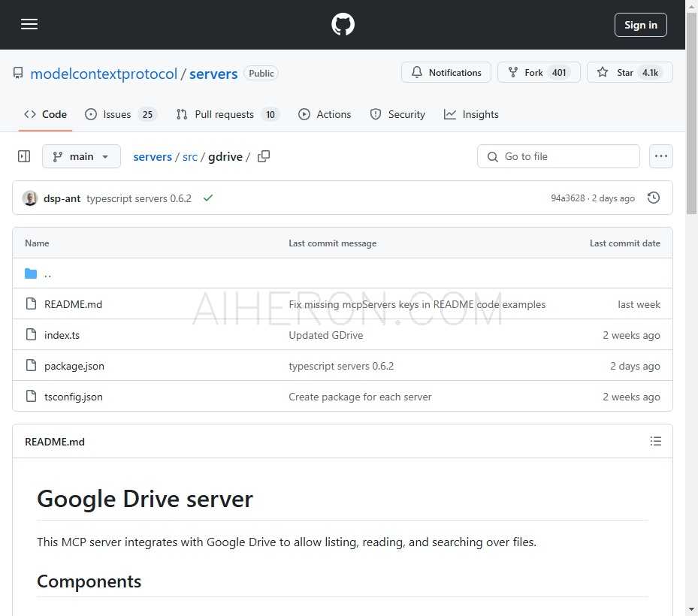Click the Star count 4.1k
Viewport: 698px width, 616px height.
pos(650,73)
